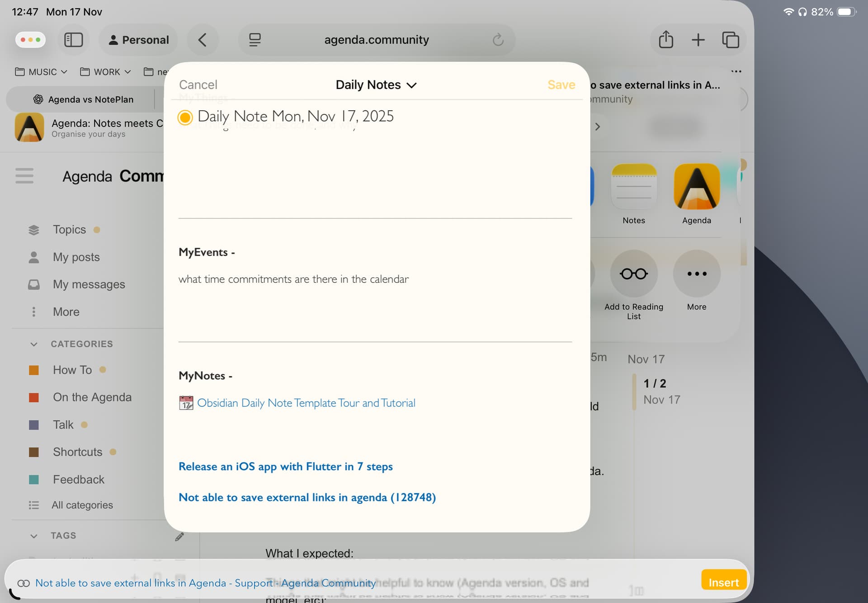Open the Personal profile menu
Viewport: 868px width, 603px height.
(x=138, y=40)
